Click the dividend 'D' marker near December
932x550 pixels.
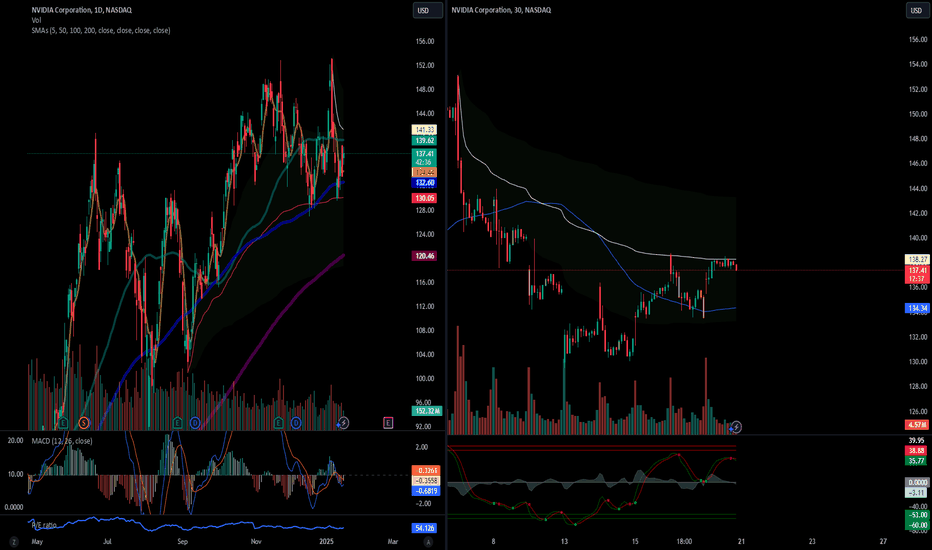click(295, 423)
